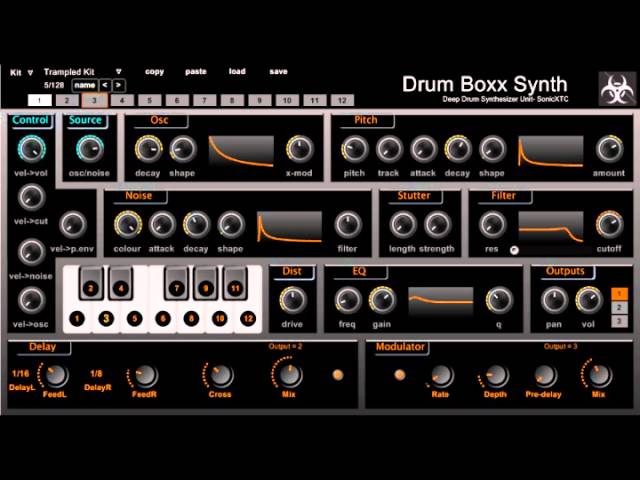Select drum slot tab 10
The width and height of the screenshot is (640, 480).
[287, 100]
